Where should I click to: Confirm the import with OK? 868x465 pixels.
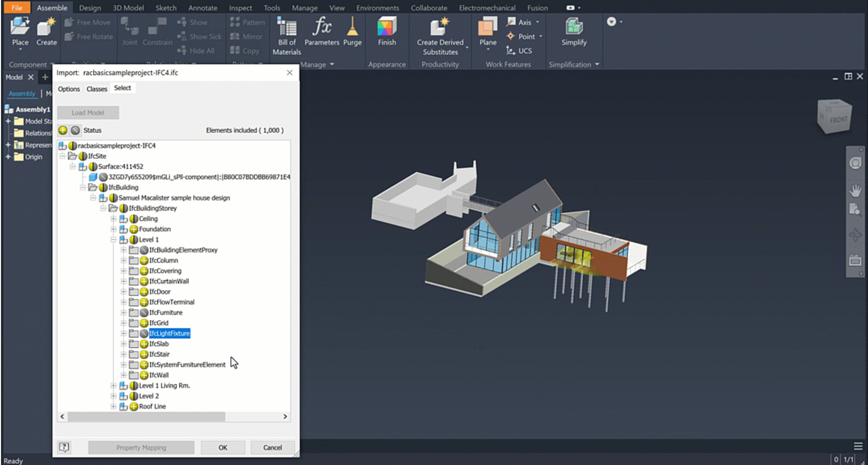click(223, 447)
